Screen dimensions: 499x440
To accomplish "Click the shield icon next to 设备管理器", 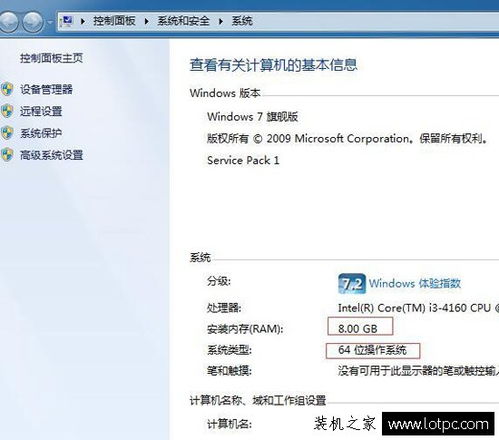I will (7, 89).
